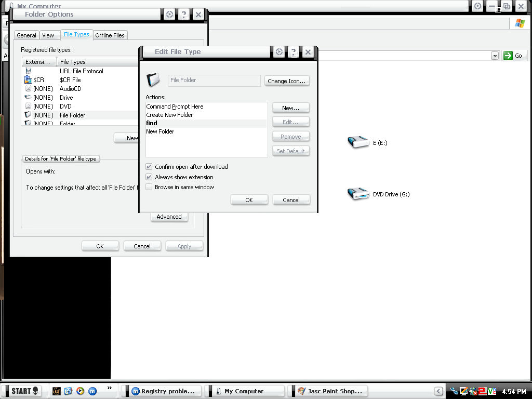Image resolution: width=532 pixels, height=399 pixels.
Task: Toggle Confirm open after download checkbox
Action: [149, 167]
